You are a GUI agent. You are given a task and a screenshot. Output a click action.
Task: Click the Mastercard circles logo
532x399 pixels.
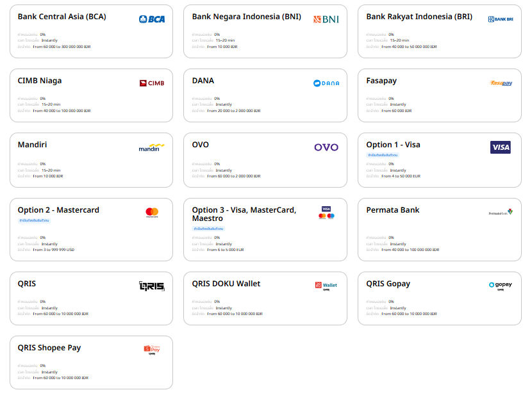point(152,213)
